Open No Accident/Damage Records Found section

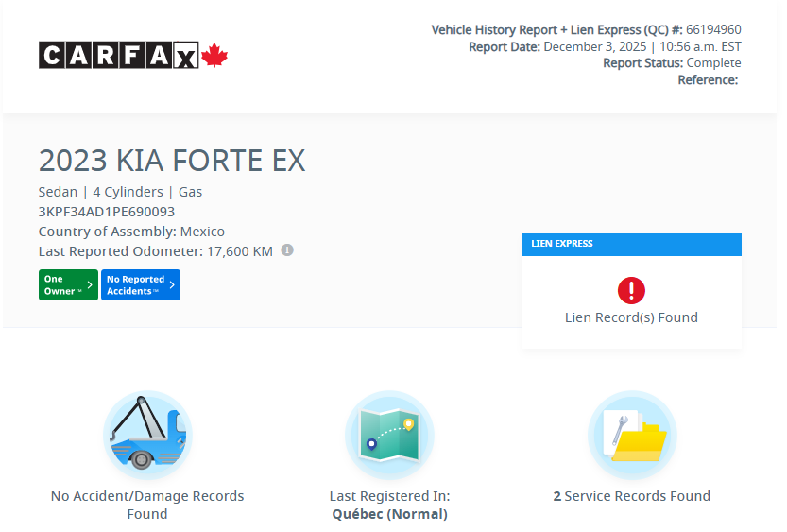(147, 505)
